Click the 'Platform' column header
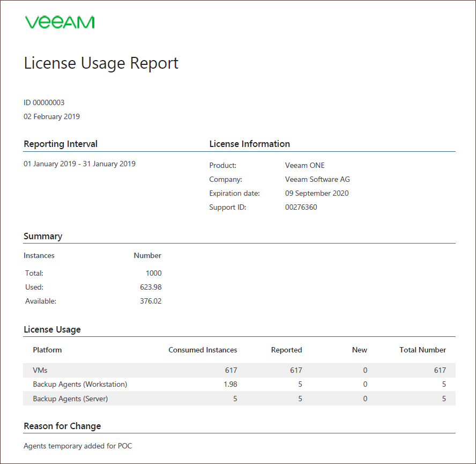Viewport: 476px width, 464px height. pyautogui.click(x=47, y=350)
